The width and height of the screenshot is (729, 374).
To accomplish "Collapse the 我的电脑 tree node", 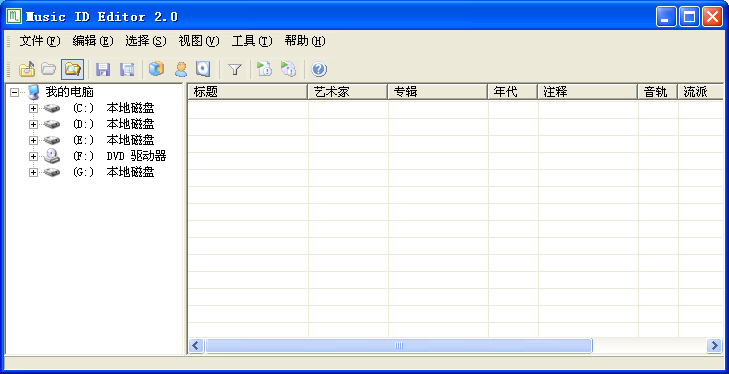I will (14, 92).
